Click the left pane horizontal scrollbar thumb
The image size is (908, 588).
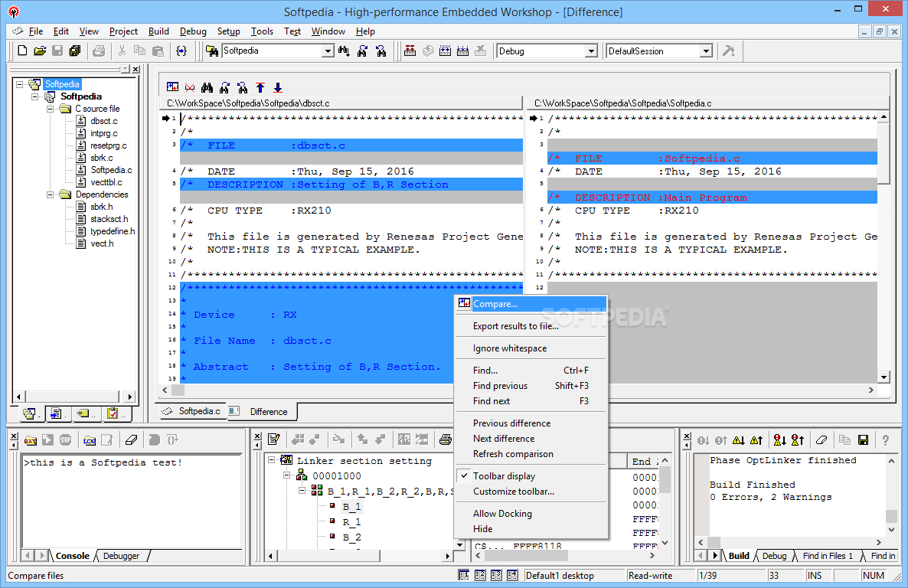[178, 390]
